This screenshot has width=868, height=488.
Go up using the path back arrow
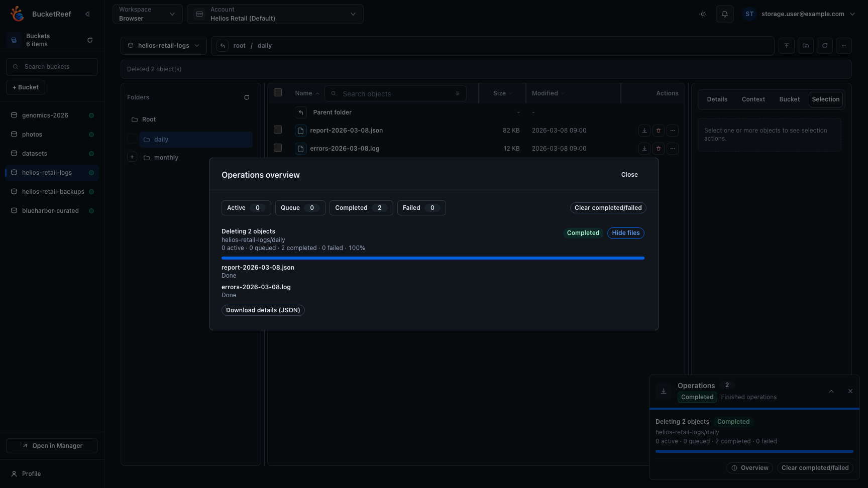coord(223,46)
